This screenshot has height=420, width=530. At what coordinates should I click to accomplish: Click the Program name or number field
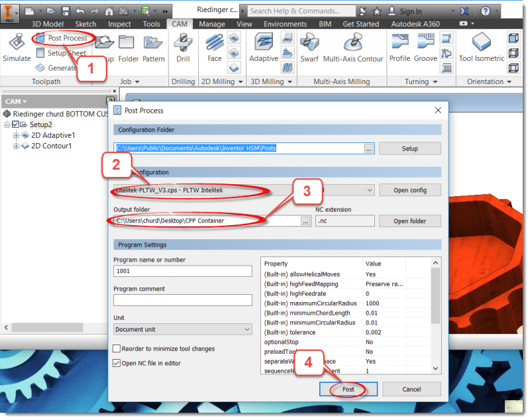click(x=182, y=271)
